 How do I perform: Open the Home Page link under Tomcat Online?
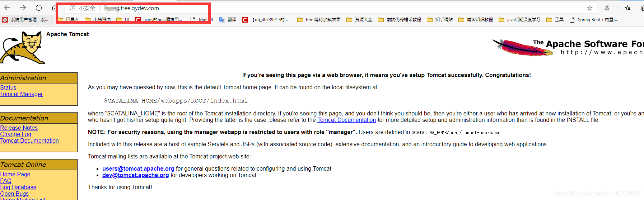click(15, 174)
